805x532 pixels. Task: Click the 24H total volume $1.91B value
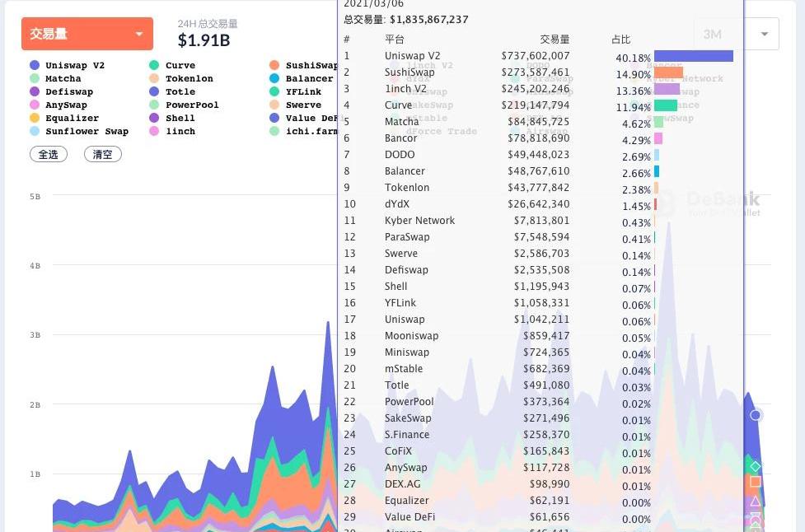pyautogui.click(x=204, y=40)
